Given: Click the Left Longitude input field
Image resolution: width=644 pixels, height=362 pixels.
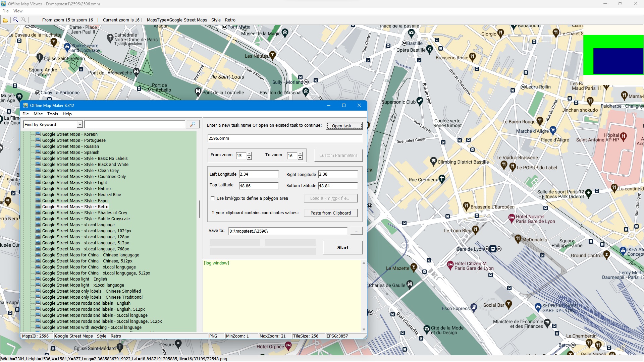Looking at the screenshot, I should point(259,174).
